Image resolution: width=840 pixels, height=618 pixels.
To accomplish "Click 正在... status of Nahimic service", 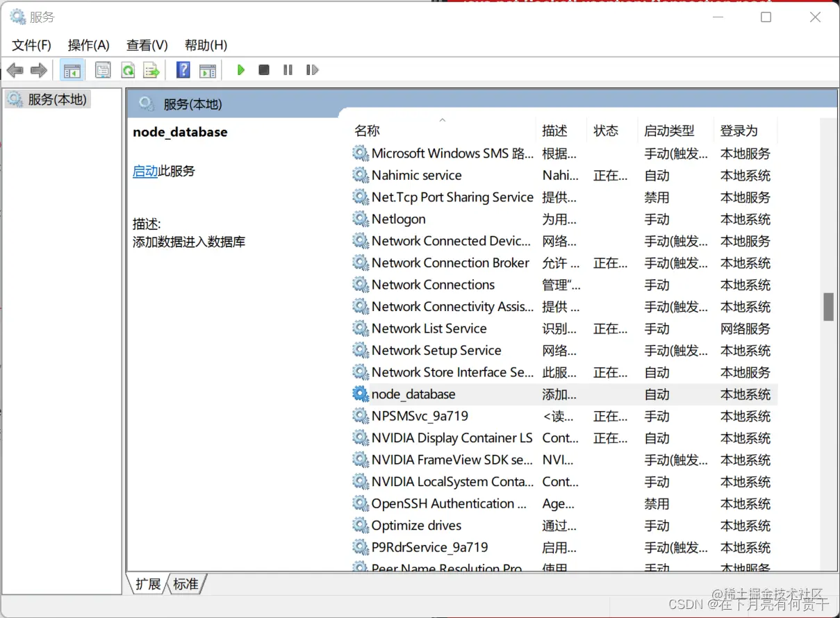I will click(x=611, y=175).
